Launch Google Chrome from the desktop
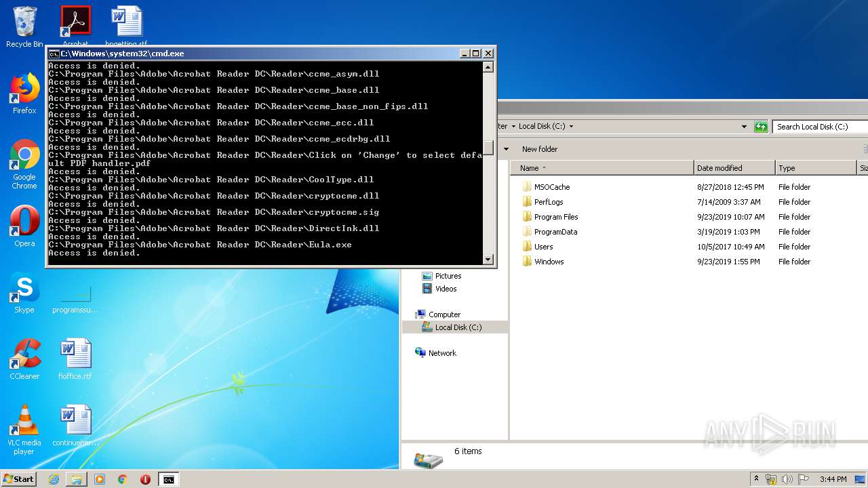The height and width of the screenshot is (488, 868). click(x=24, y=164)
